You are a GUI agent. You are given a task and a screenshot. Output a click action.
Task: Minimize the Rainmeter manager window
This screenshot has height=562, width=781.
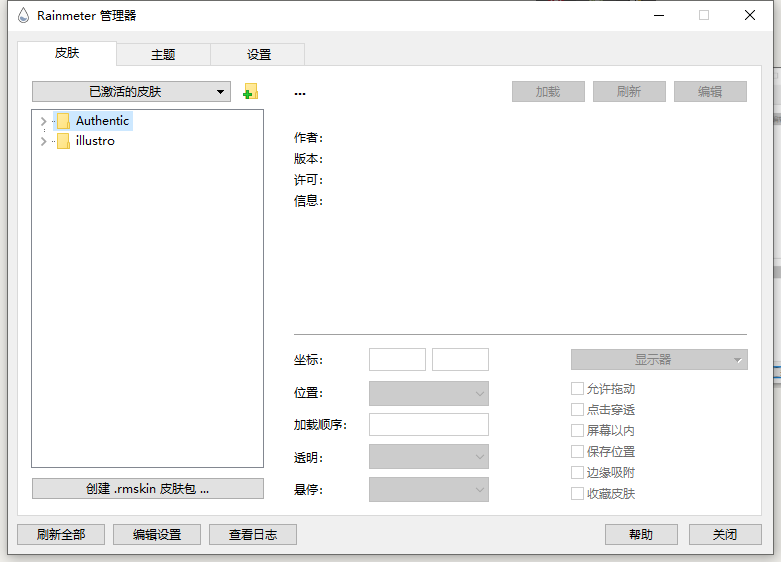point(659,15)
